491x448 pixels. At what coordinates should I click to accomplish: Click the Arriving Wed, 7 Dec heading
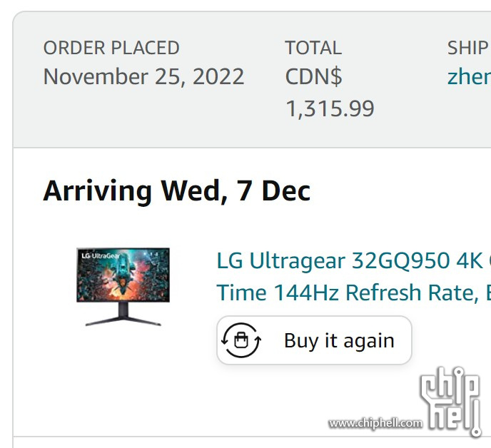point(177,191)
